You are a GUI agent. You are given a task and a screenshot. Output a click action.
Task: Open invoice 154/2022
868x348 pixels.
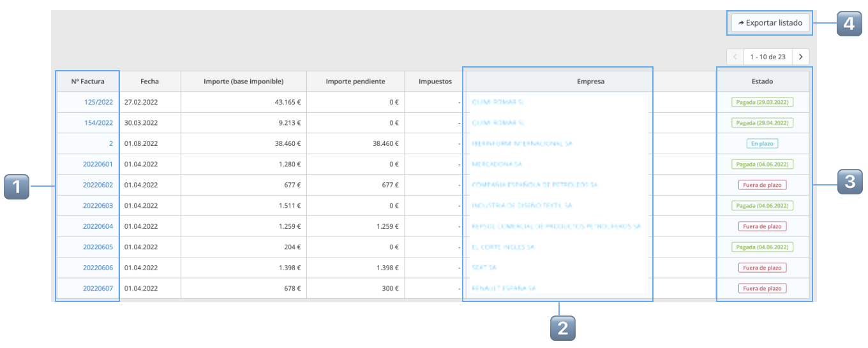point(98,123)
